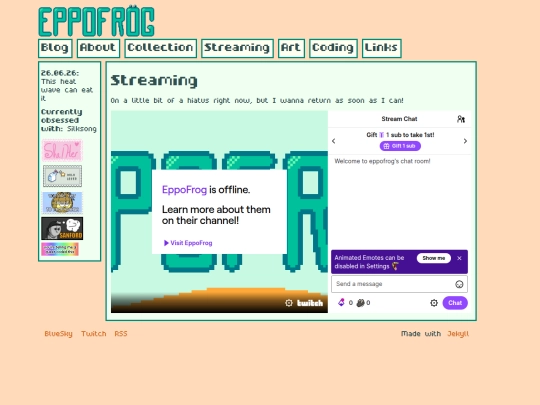Open the chat community users icon
This screenshot has width=540, height=405.
[461, 119]
